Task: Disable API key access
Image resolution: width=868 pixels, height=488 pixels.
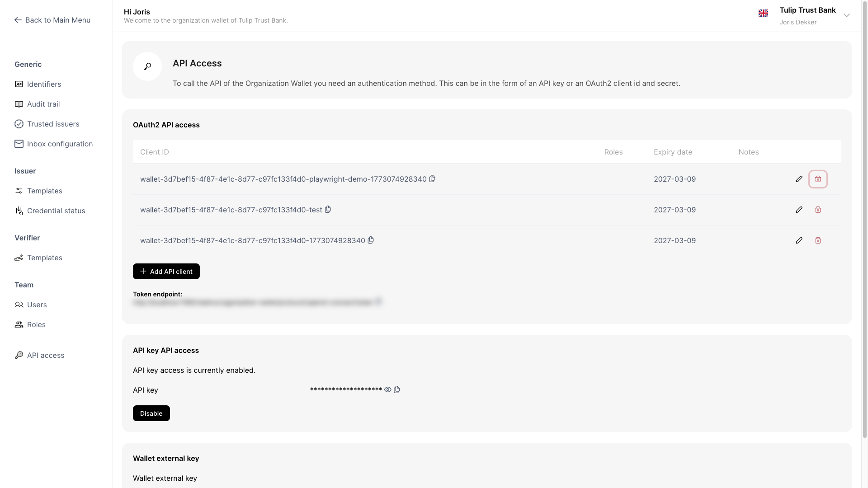Action: pos(151,413)
